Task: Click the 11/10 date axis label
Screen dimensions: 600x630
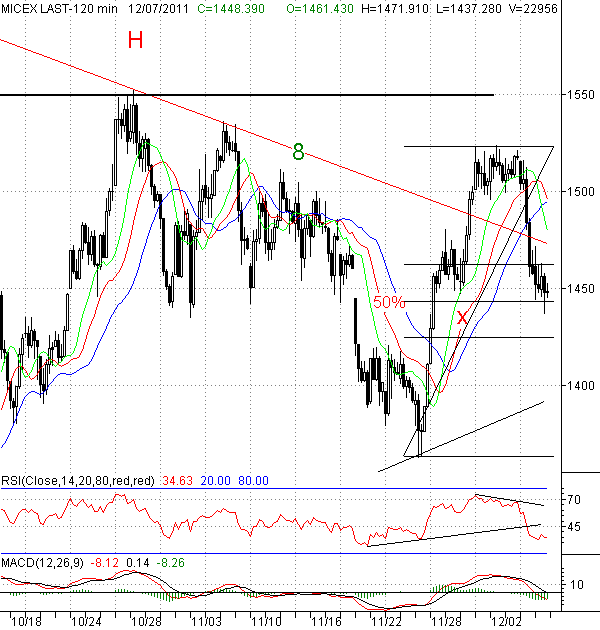Action: 266,622
